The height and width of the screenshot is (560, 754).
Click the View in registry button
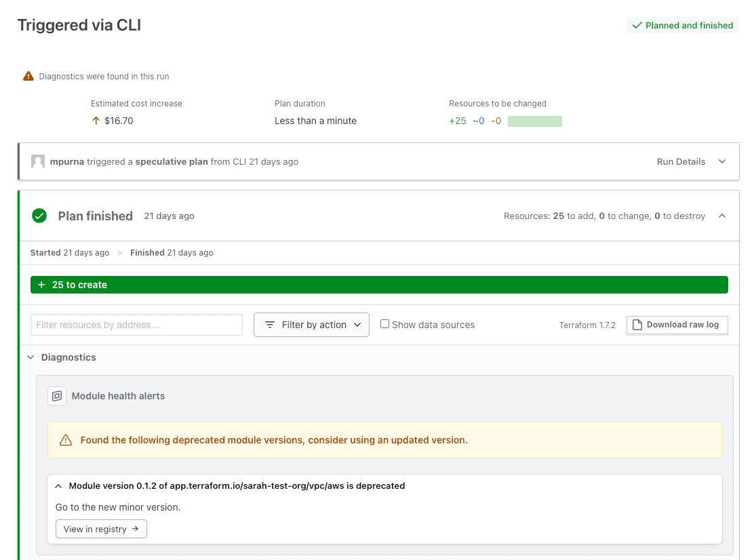(x=101, y=529)
